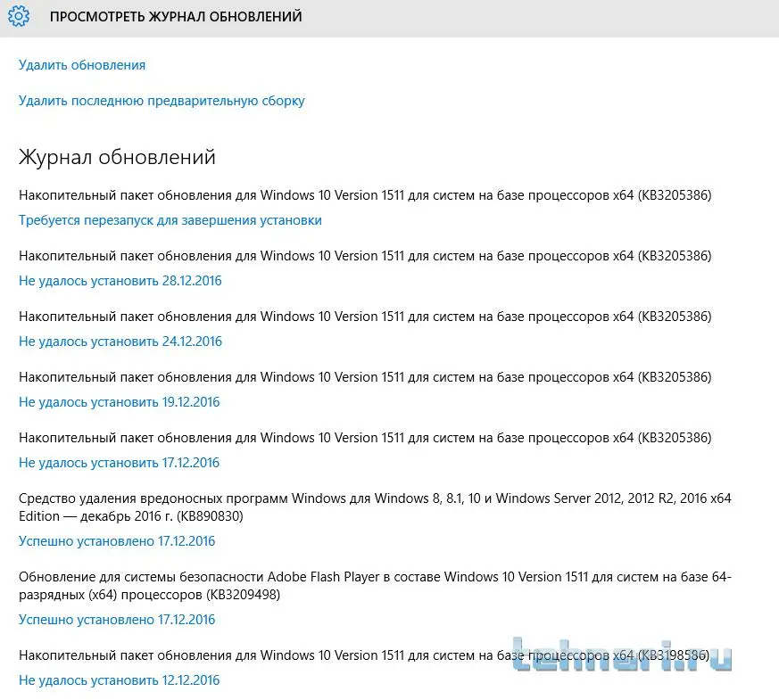The image size is (779, 700).
Task: Select the Adobe Flash Player KB3209498 entry
Action: click(375, 586)
